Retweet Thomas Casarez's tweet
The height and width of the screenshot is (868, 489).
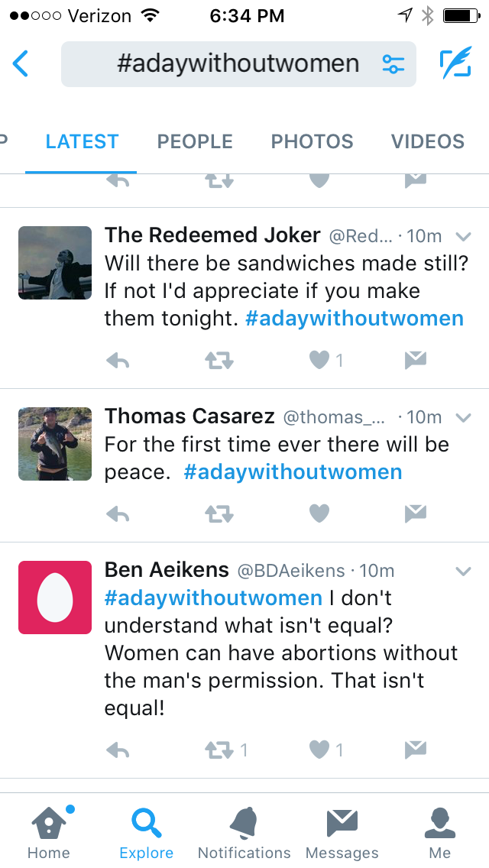219,514
